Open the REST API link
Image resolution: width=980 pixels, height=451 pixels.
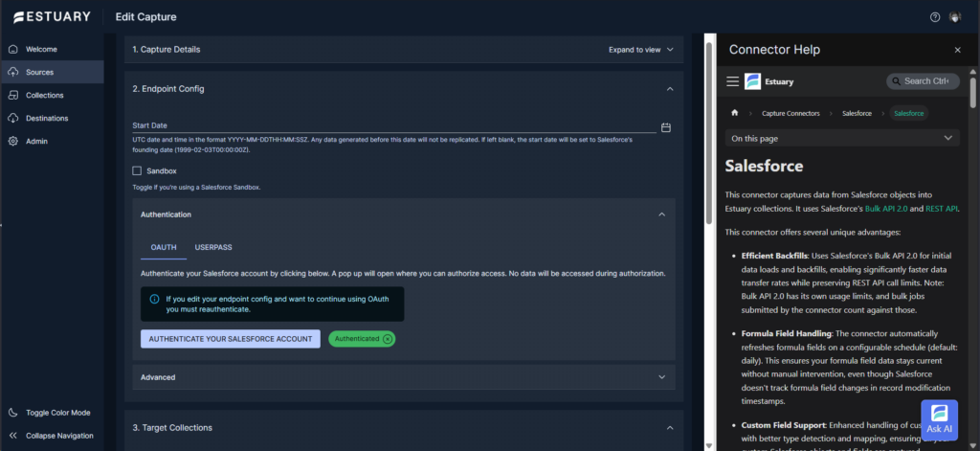point(942,209)
